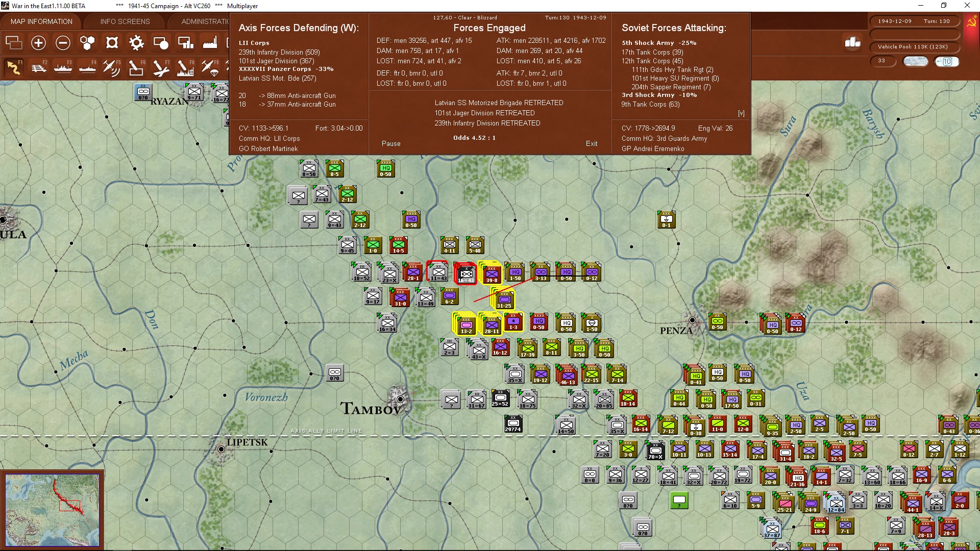
Task: Click Pause in the combat report
Action: pyautogui.click(x=391, y=143)
